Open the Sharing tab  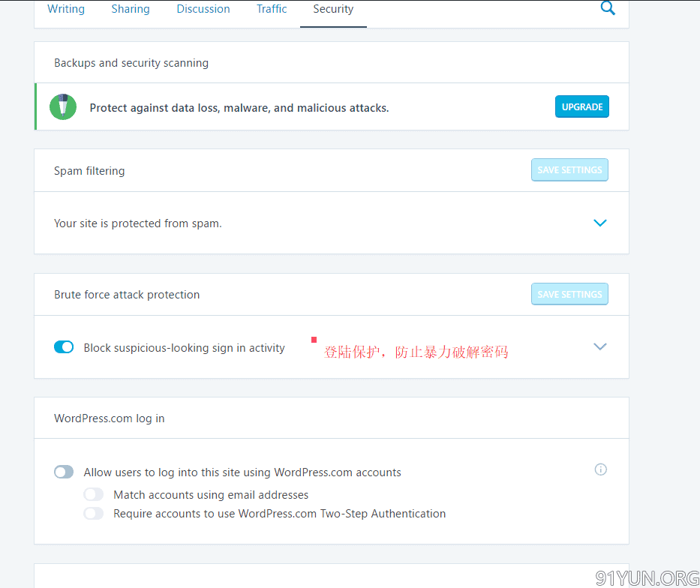[131, 9]
